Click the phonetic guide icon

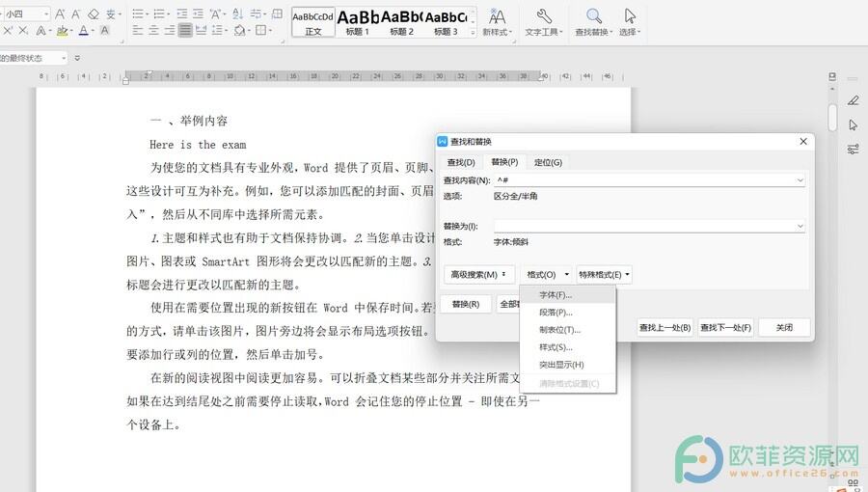tap(111, 14)
